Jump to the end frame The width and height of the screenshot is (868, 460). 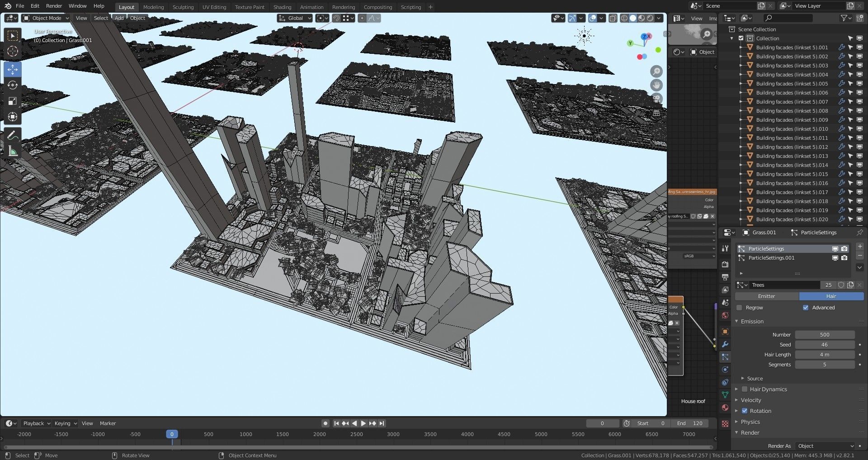[382, 423]
